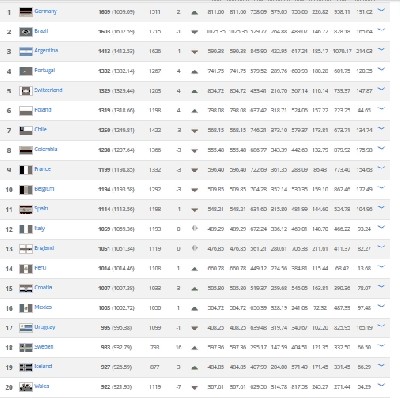400x398 pixels.
Task: Open the Portugal team link
Action: [45, 70]
